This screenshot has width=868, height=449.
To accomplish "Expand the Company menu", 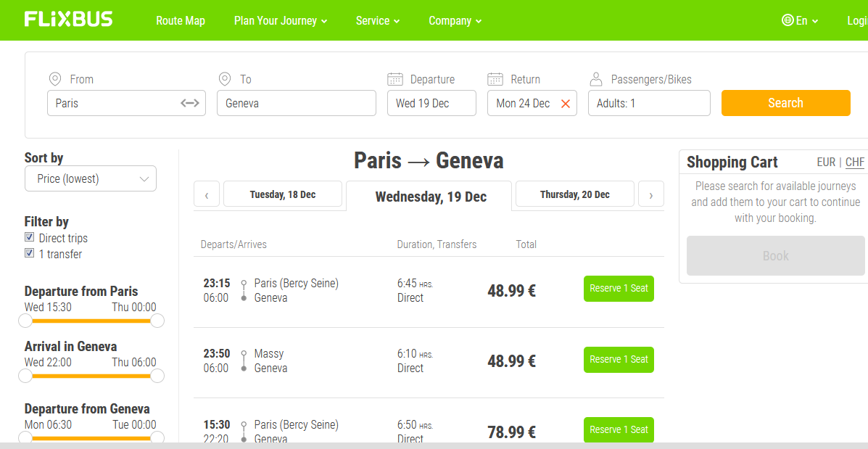I will click(x=455, y=21).
